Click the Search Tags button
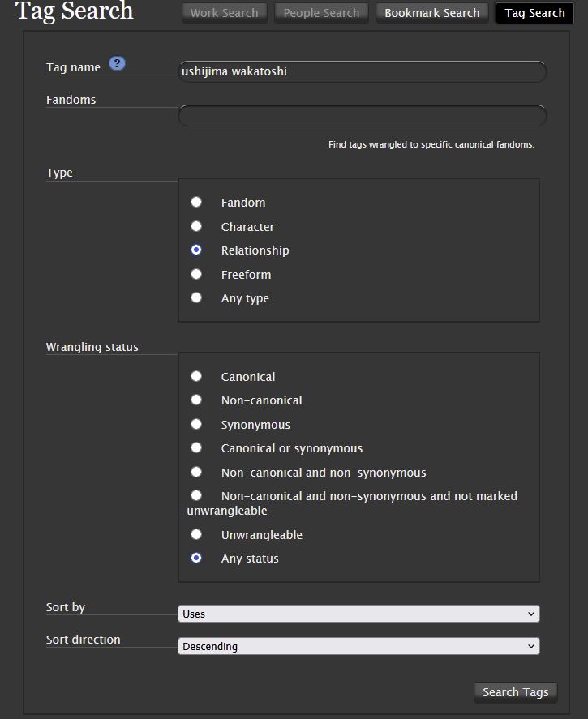588x719 pixels. point(516,692)
